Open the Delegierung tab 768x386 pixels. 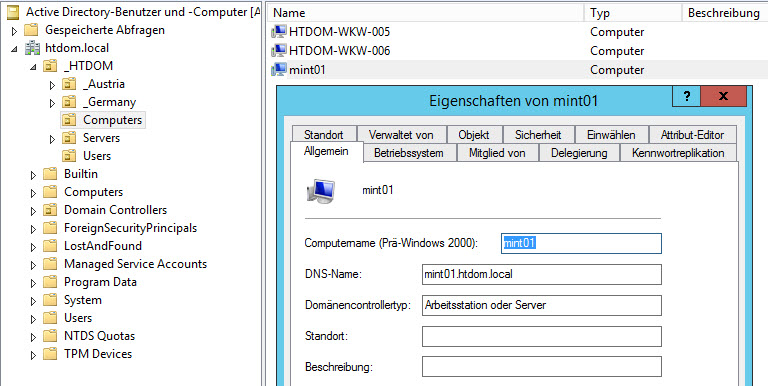pyautogui.click(x=579, y=153)
